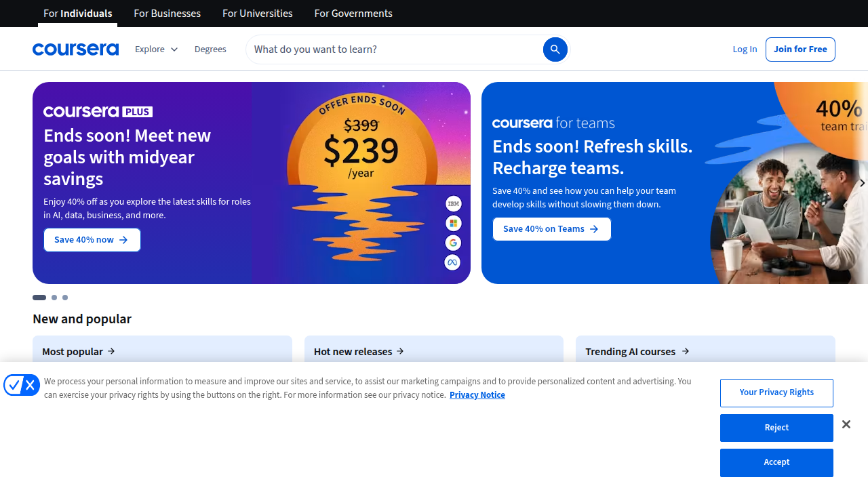The height and width of the screenshot is (488, 868).
Task: Switch to For Governments tab
Action: [x=353, y=14]
